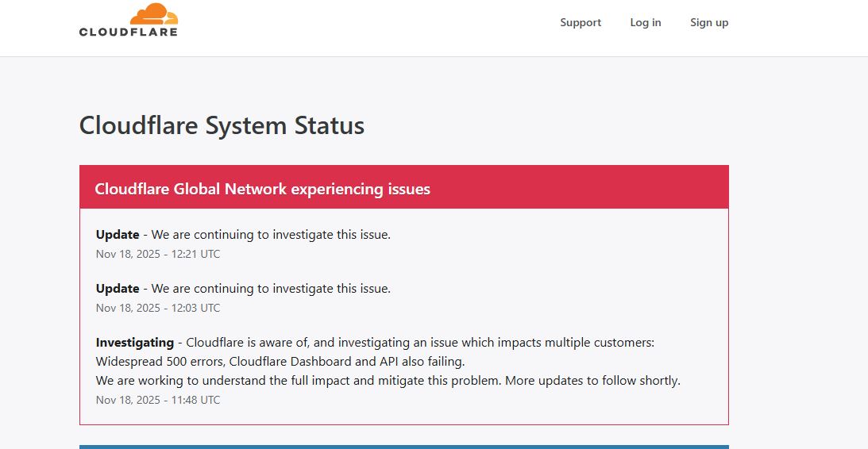
Task: Click the bold 'Investigating' status label
Action: tap(135, 343)
